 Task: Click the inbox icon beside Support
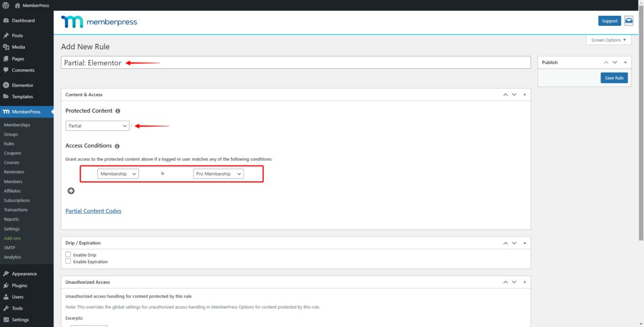pos(629,21)
